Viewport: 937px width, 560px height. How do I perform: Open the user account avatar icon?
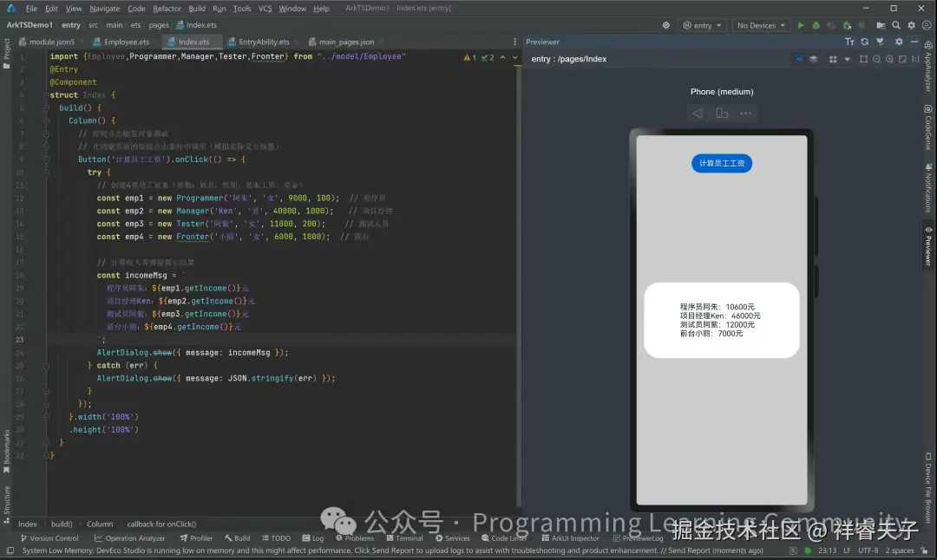(x=927, y=25)
